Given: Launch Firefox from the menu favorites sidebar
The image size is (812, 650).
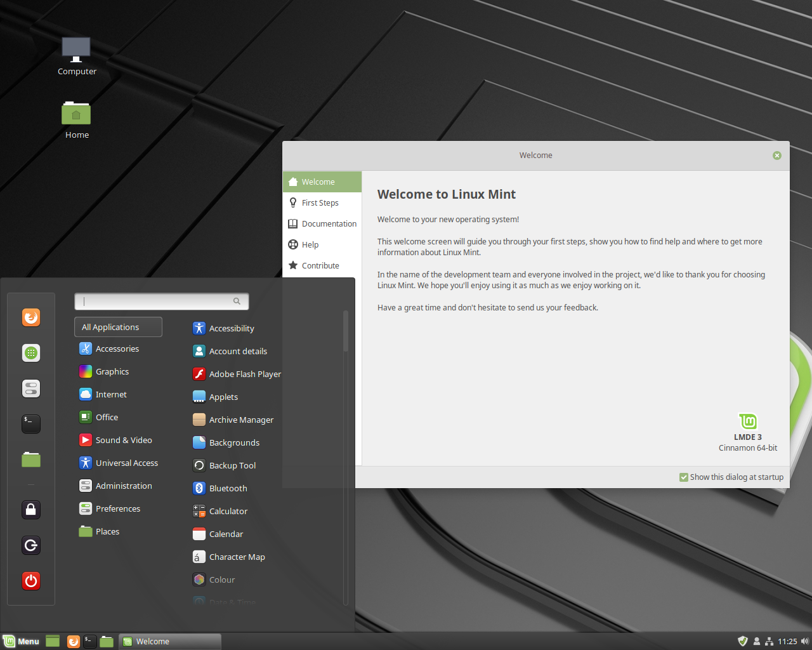Looking at the screenshot, I should point(31,317).
